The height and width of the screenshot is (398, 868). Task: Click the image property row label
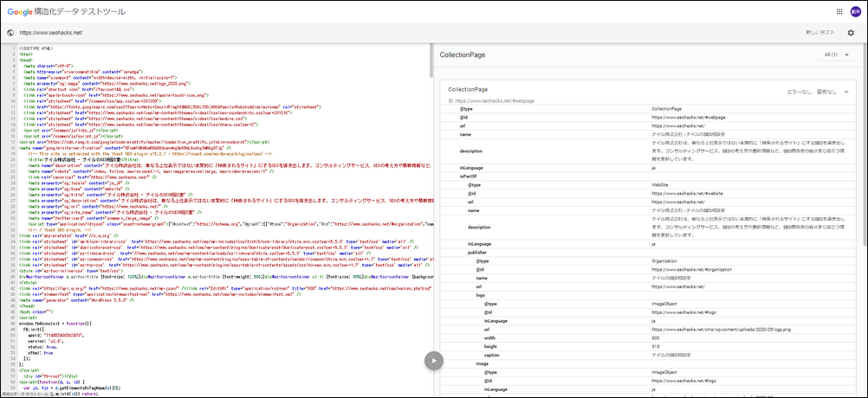coord(483,363)
